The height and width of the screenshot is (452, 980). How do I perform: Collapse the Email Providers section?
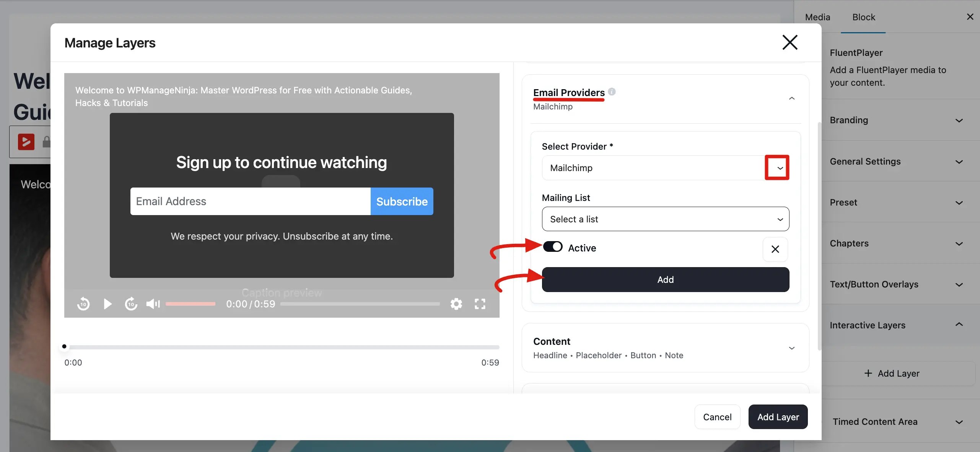pyautogui.click(x=792, y=98)
